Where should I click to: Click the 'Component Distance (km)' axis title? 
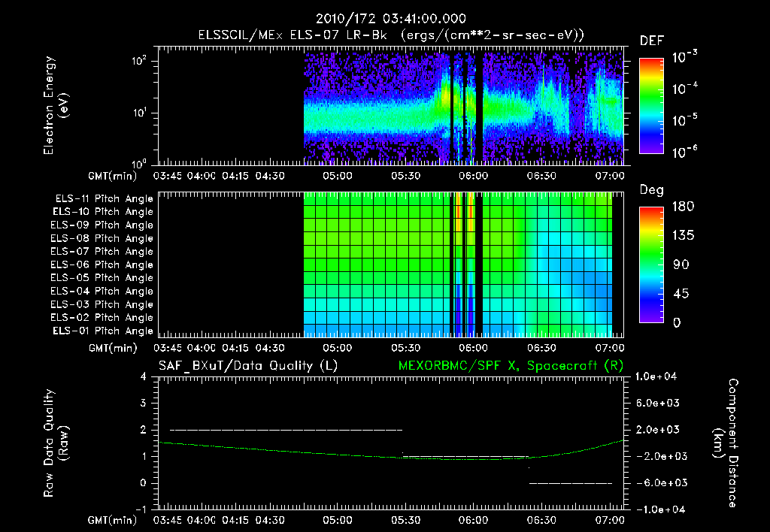pyautogui.click(x=726, y=443)
